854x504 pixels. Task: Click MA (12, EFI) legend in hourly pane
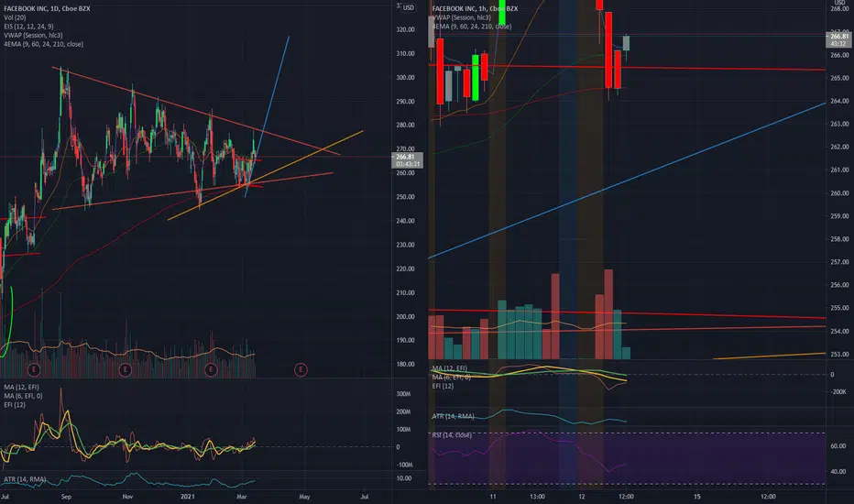[x=449, y=368]
